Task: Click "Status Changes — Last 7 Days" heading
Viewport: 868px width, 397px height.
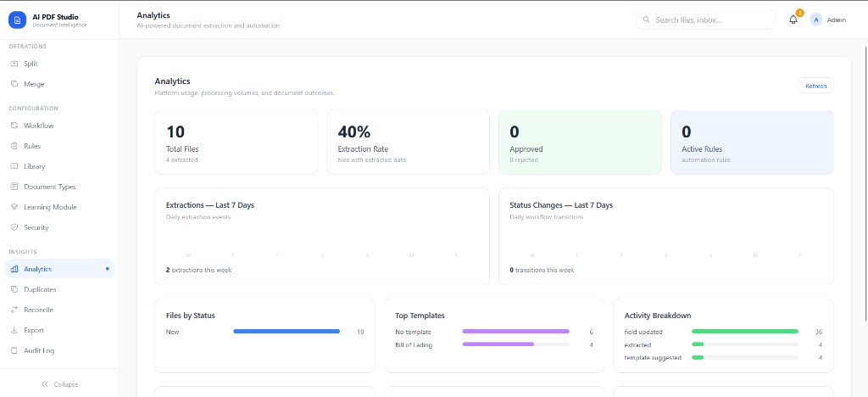Action: tap(561, 205)
